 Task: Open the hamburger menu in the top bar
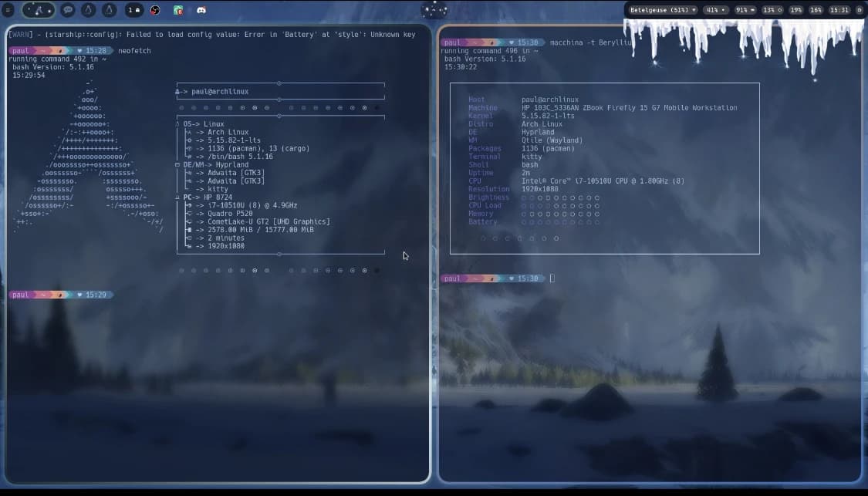tap(8, 10)
